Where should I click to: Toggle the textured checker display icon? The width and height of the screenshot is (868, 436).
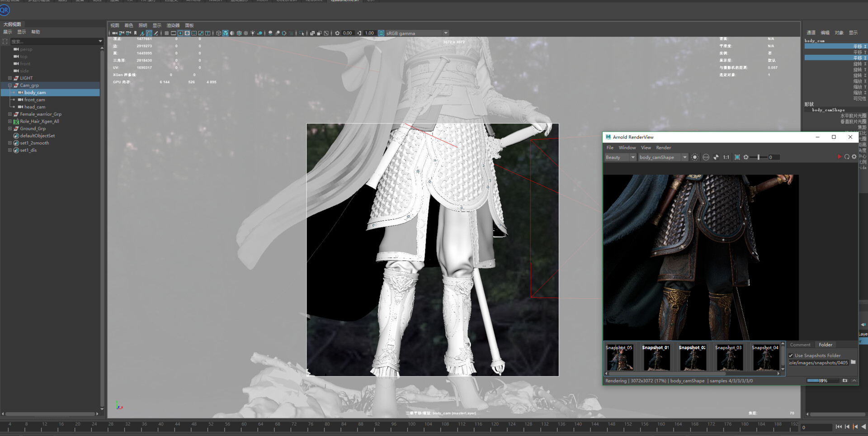click(x=246, y=33)
